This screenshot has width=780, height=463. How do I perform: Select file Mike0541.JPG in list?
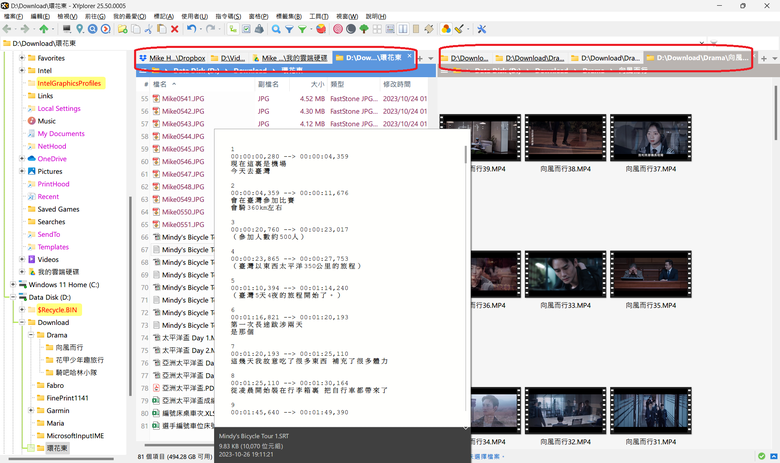click(183, 98)
